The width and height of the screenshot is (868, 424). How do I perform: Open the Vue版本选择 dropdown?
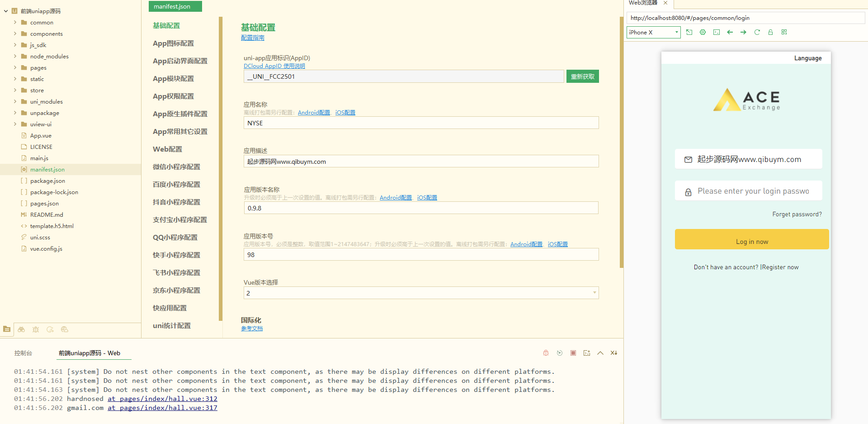coord(420,293)
